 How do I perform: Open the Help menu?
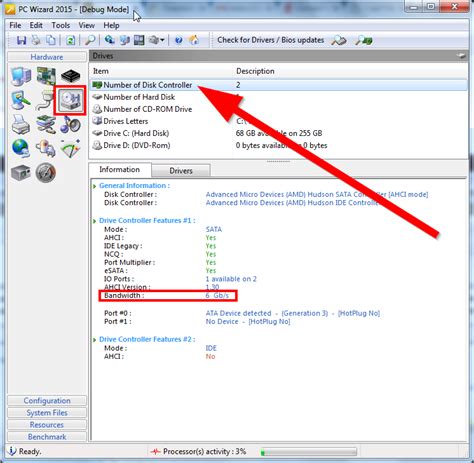(x=111, y=25)
